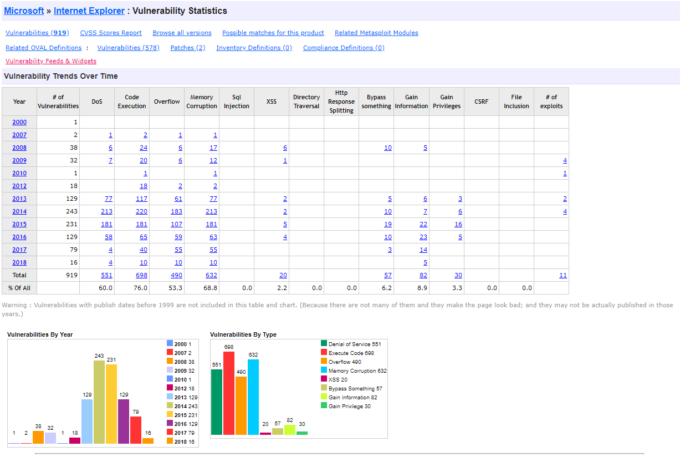Screen dimensions: 690x457
Task: Click the Execute Code red legend swatch
Action: pos(324,352)
